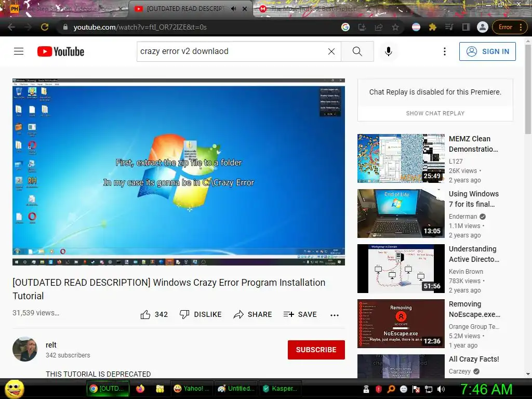Open the Removing NoEscape.exe thumbnail

[x=401, y=324]
